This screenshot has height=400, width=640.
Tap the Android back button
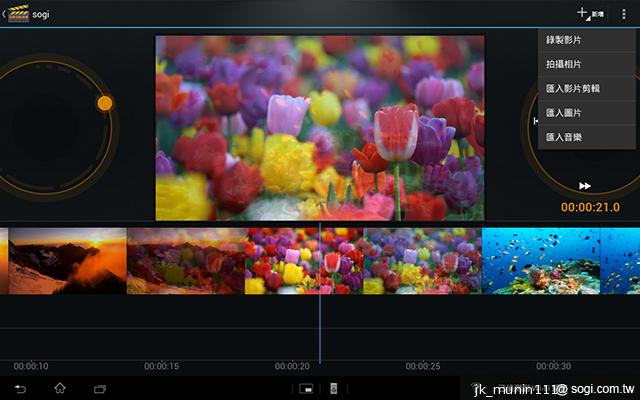(x=20, y=389)
